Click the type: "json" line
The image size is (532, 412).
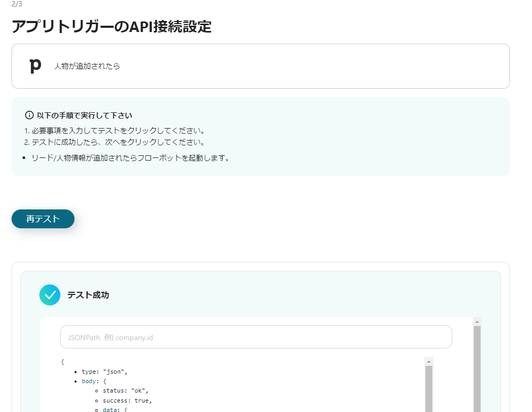click(104, 372)
